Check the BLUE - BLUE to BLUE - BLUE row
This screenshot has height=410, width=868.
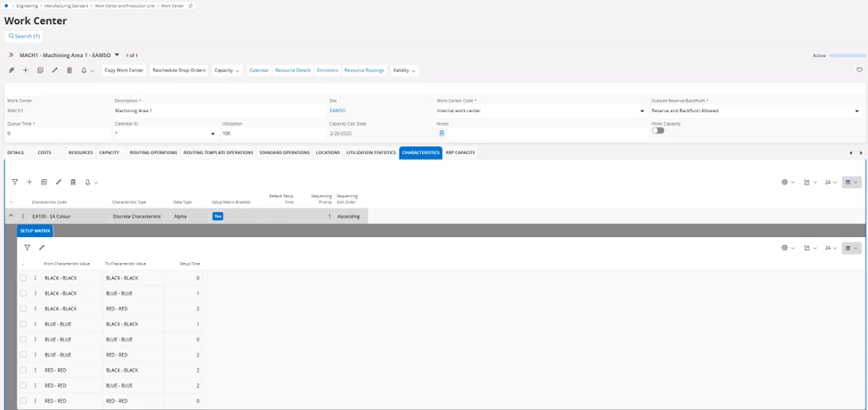pos(23,339)
